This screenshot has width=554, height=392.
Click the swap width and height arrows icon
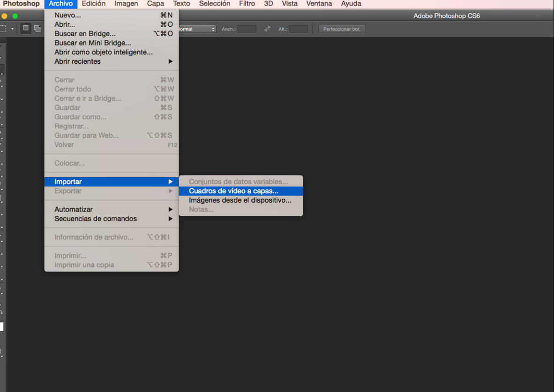(267, 29)
